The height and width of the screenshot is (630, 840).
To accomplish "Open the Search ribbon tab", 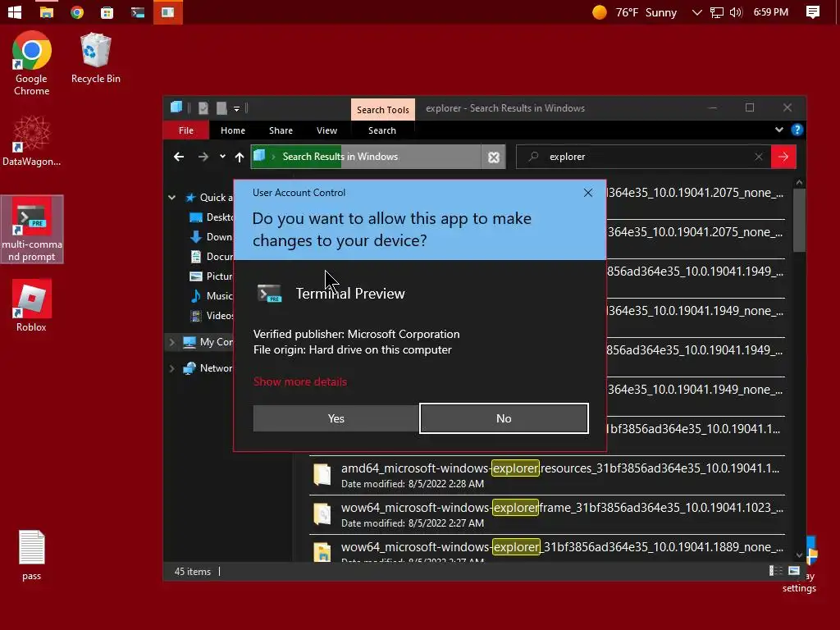I will (x=382, y=130).
